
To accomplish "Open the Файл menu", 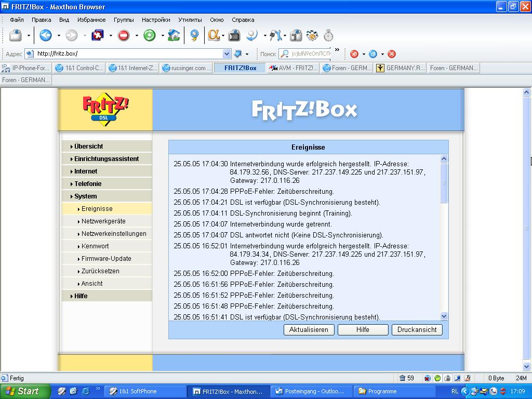I will [17, 20].
